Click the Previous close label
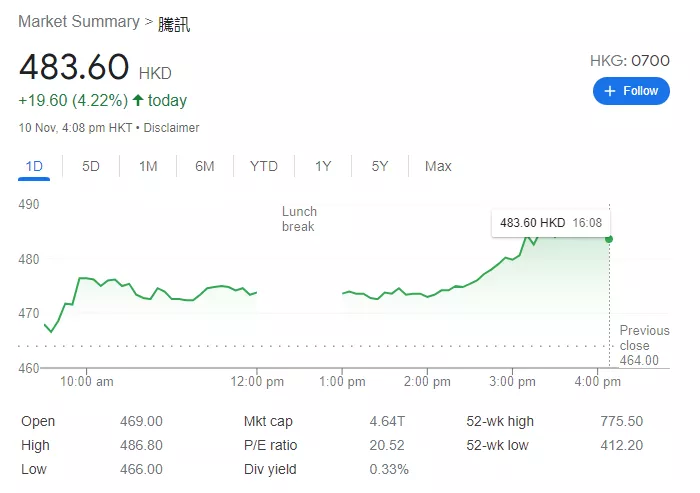 [x=644, y=338]
